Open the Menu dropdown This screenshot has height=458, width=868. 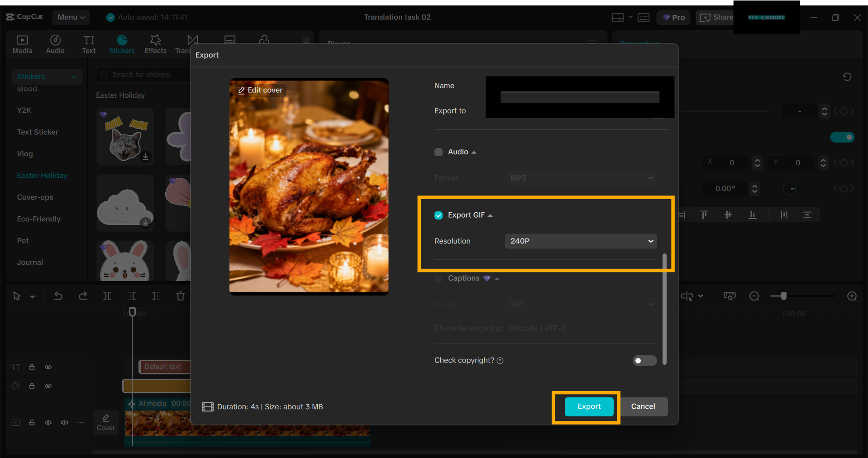click(71, 17)
